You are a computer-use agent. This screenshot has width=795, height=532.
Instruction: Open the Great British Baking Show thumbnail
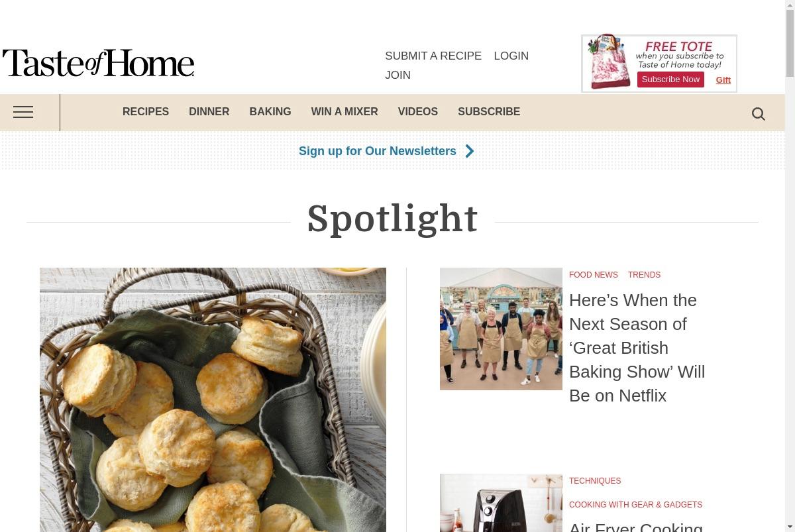pos(501,329)
